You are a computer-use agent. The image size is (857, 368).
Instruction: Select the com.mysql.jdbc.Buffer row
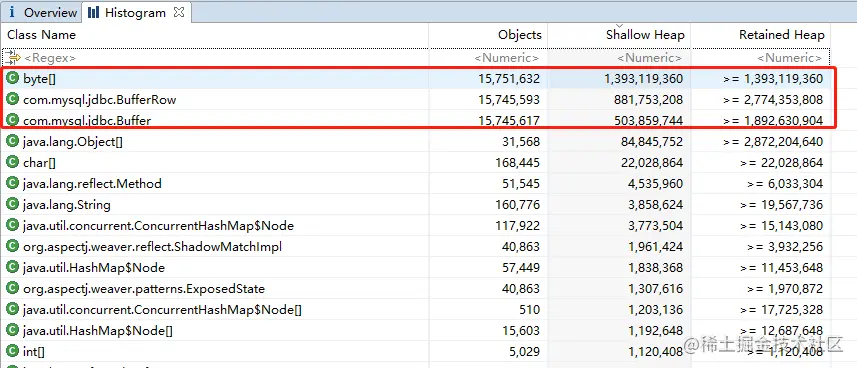[415, 120]
